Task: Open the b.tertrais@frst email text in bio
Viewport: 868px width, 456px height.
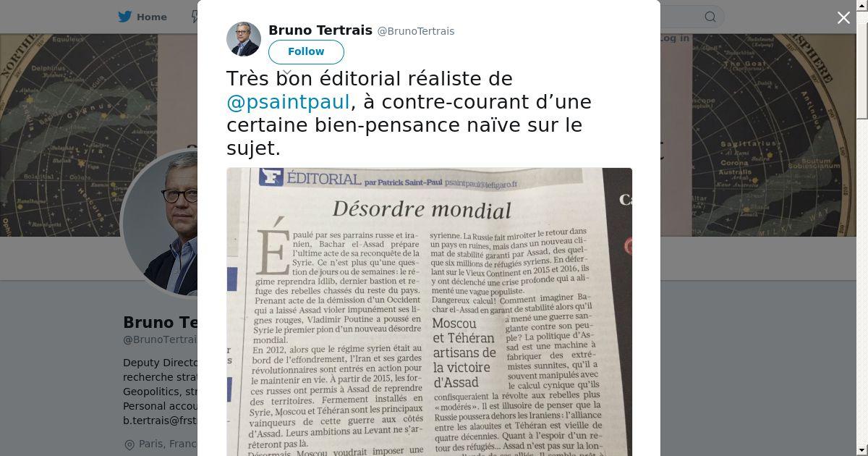Action: [x=160, y=421]
